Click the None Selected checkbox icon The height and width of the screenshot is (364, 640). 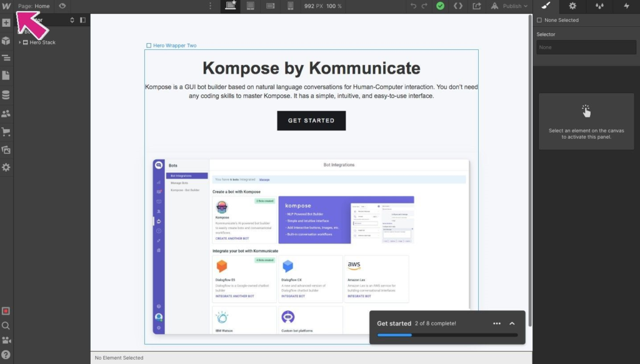[539, 20]
